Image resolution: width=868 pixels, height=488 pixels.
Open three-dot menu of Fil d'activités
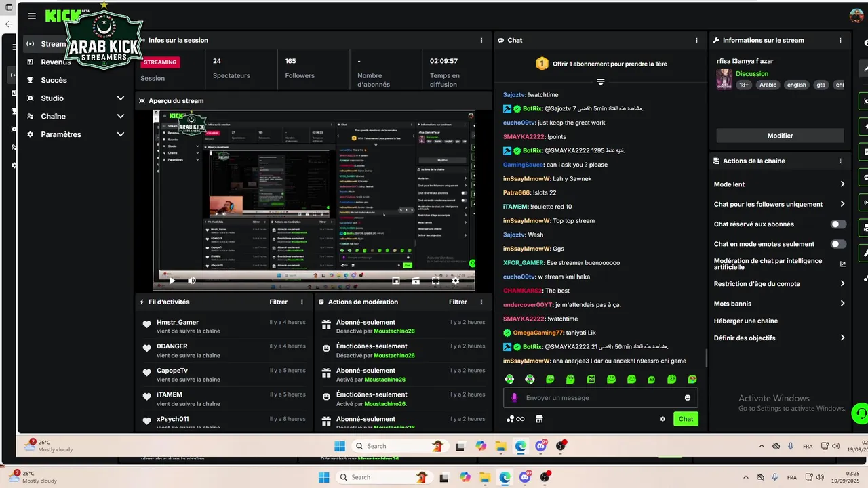click(302, 302)
